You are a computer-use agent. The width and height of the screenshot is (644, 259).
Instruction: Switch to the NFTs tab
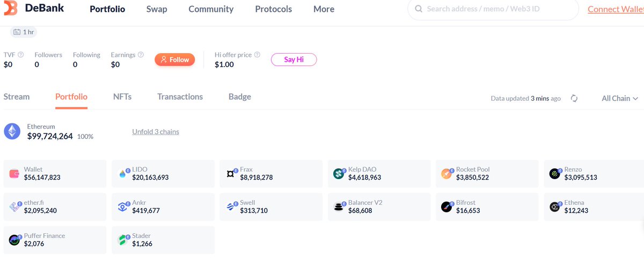coord(122,97)
